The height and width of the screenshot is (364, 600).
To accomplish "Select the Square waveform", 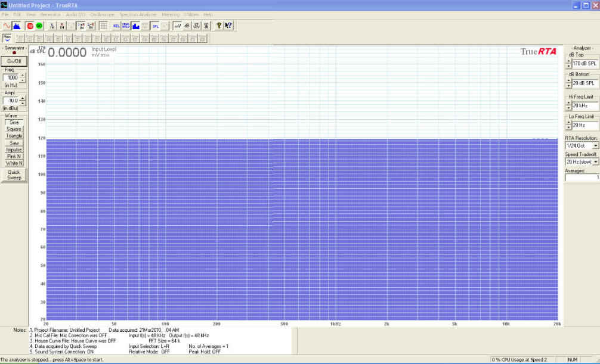I will [14, 129].
